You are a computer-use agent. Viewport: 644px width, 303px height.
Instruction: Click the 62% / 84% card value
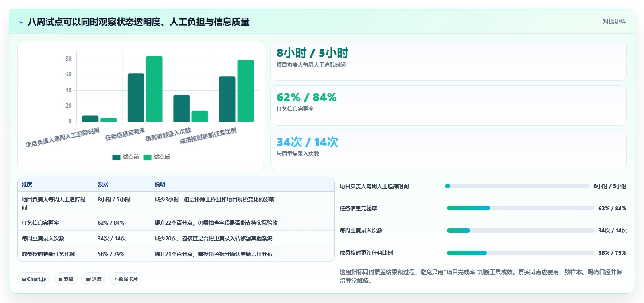click(x=307, y=97)
